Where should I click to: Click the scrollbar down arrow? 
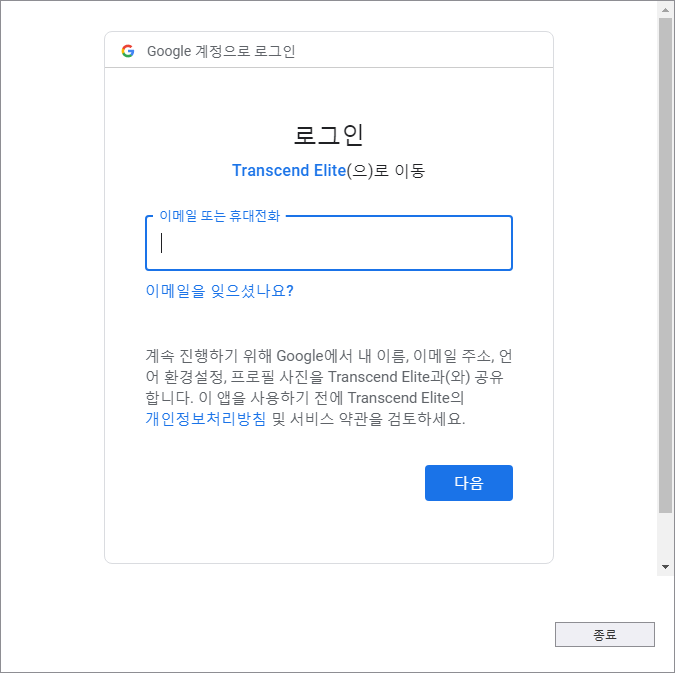click(x=666, y=567)
